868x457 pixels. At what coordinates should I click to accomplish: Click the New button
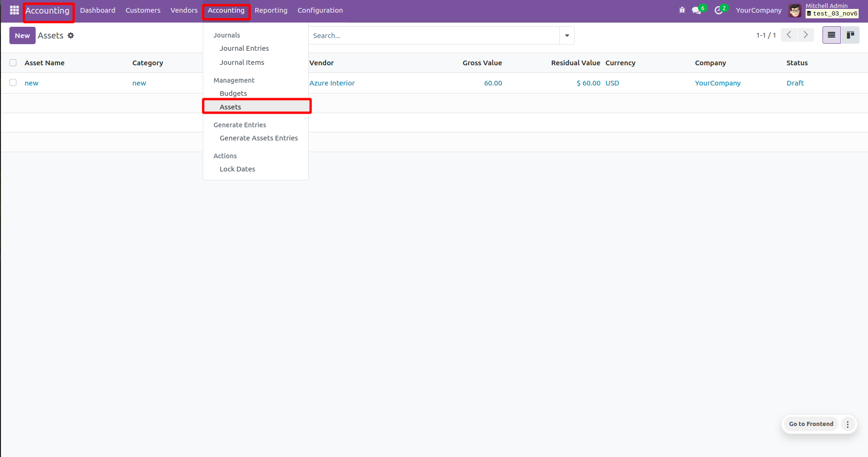(22, 36)
